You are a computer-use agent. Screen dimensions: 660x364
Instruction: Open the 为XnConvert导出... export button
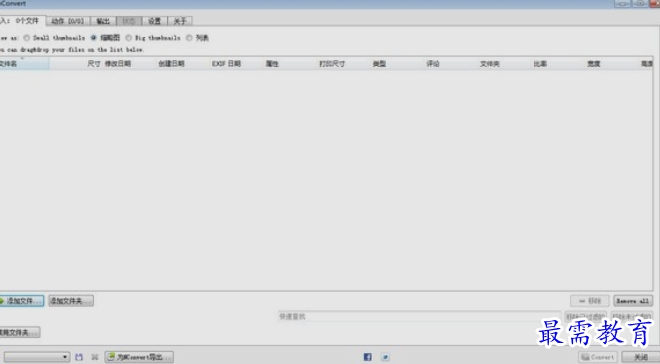click(x=139, y=357)
